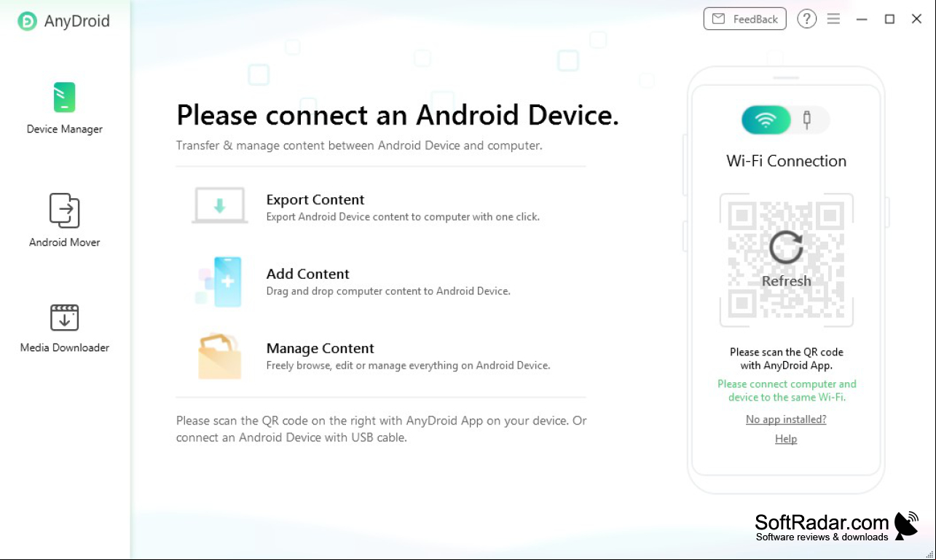Image resolution: width=936 pixels, height=560 pixels.
Task: Click 'Freely browse, edit or manage' description
Action: [x=408, y=366]
